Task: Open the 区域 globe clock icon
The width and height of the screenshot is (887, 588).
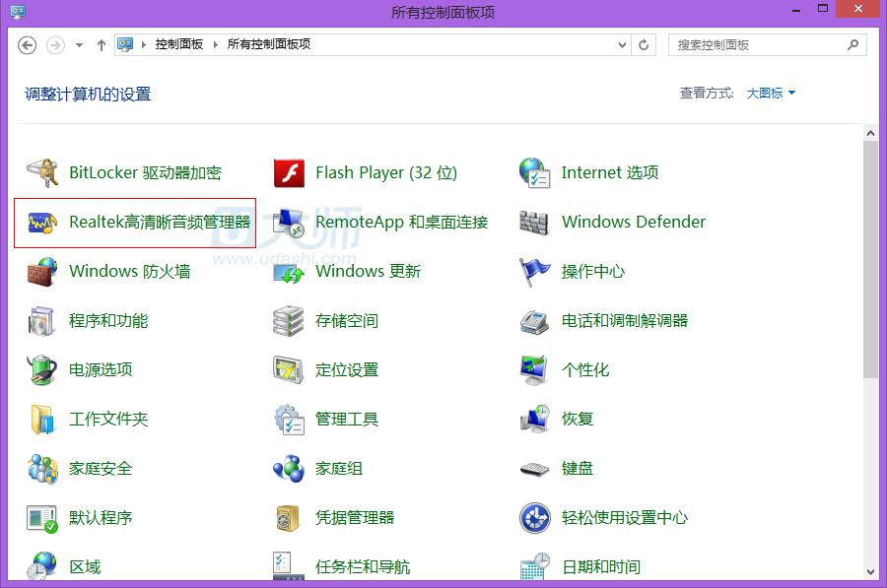Action: 42,566
